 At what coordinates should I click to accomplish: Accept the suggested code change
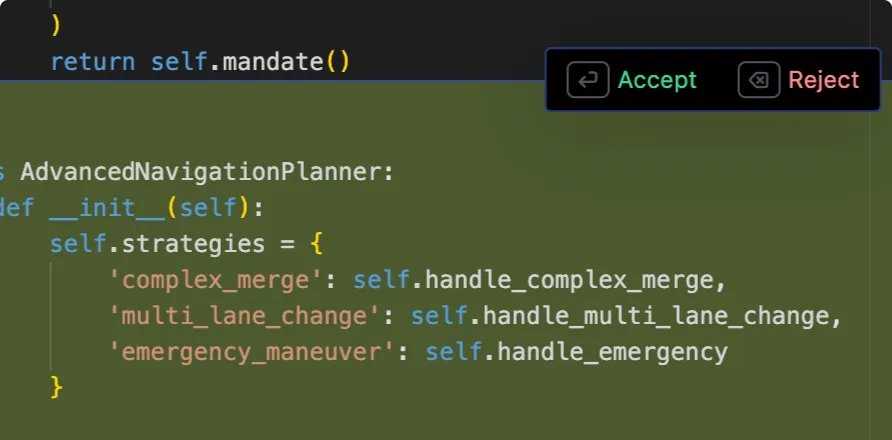tap(657, 81)
